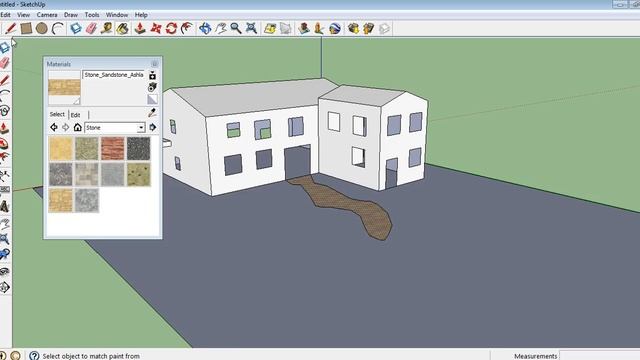Pick the sandstone ashlar swatch in third row

coord(61,200)
